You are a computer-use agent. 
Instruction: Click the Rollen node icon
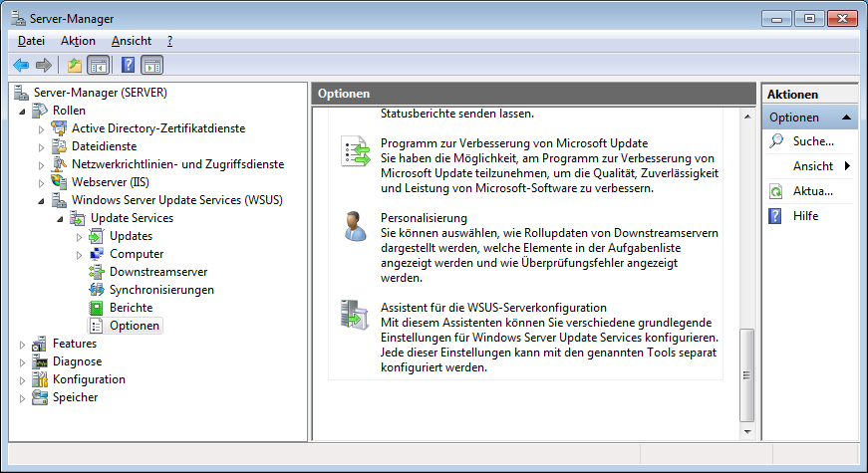pos(40,111)
